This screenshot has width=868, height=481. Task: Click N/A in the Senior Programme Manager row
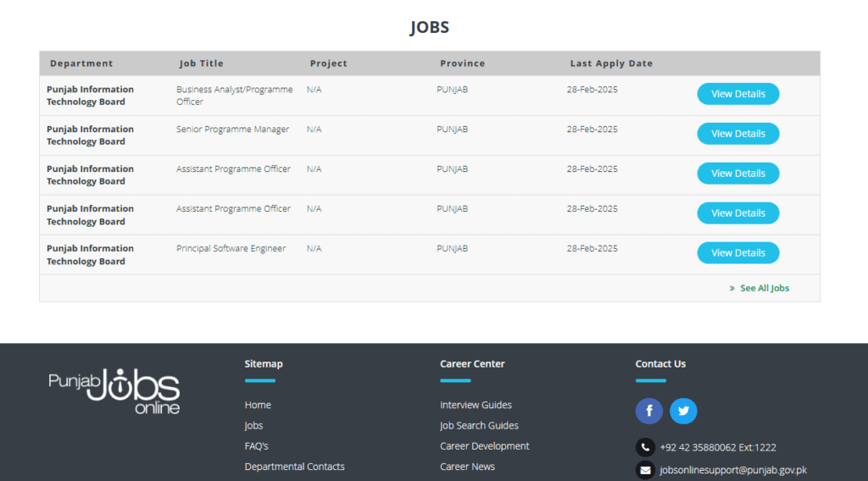coord(314,130)
